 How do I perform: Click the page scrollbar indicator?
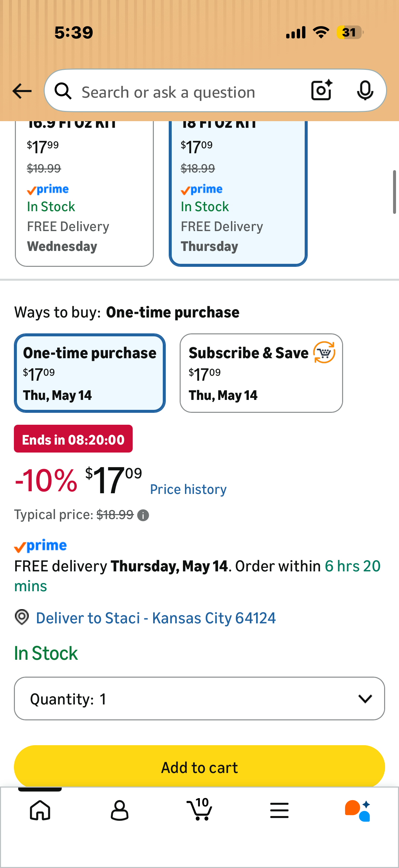(394, 192)
